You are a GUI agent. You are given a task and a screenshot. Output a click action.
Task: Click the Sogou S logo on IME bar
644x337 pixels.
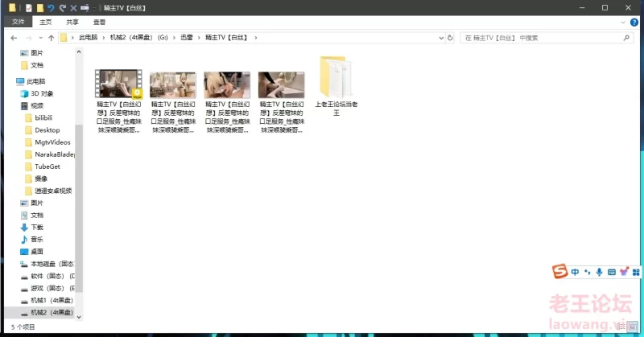coord(559,271)
